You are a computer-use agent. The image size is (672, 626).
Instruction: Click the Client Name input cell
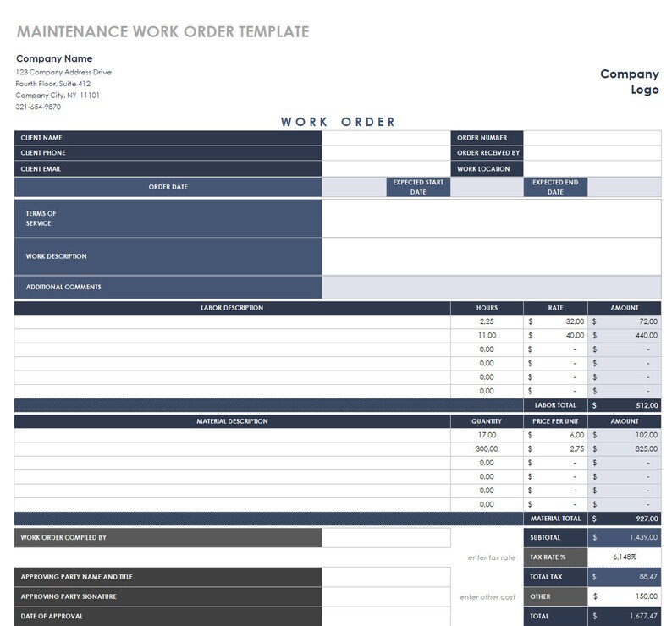click(x=386, y=138)
